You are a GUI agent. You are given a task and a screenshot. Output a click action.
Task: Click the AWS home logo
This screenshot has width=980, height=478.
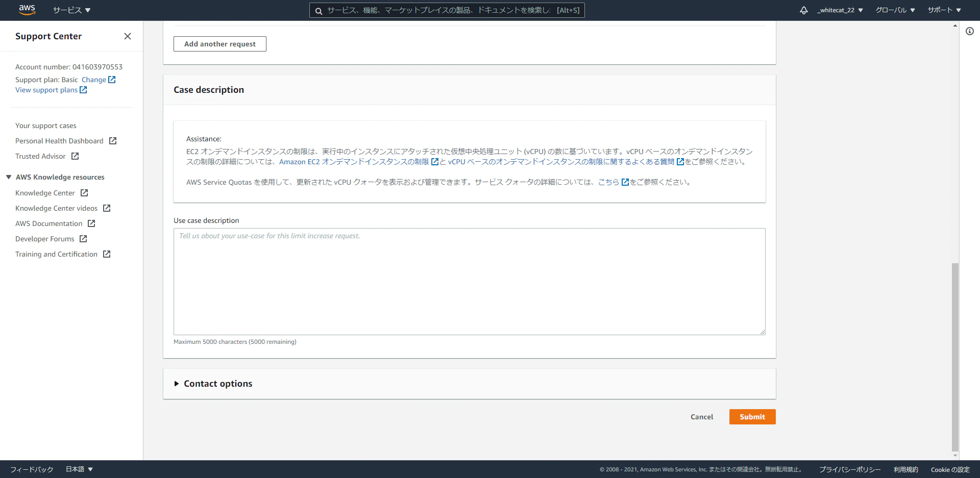click(x=27, y=10)
